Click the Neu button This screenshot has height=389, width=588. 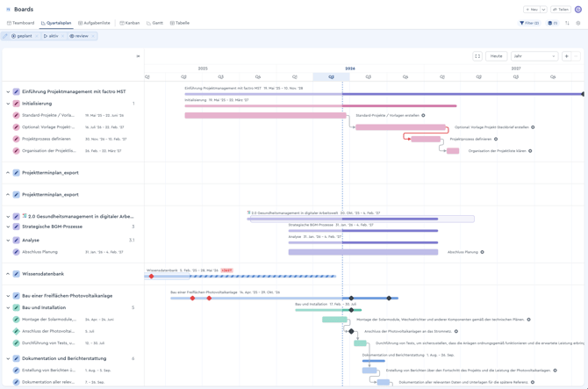coord(532,10)
